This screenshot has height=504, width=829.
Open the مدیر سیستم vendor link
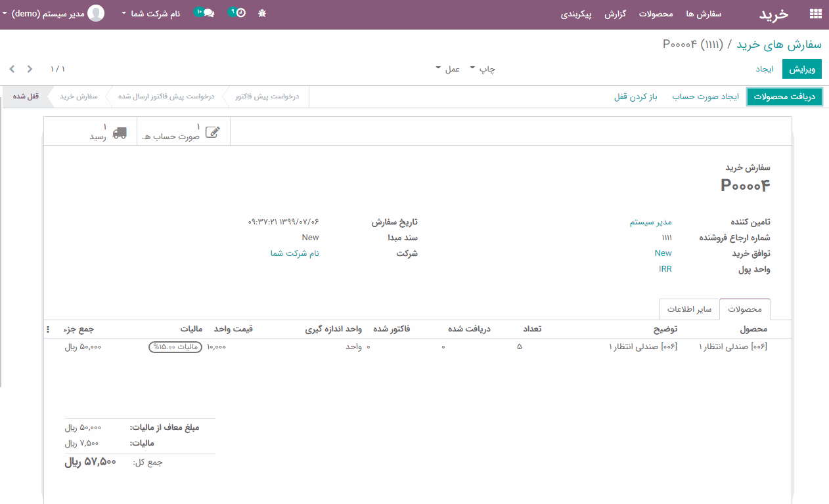tap(651, 222)
